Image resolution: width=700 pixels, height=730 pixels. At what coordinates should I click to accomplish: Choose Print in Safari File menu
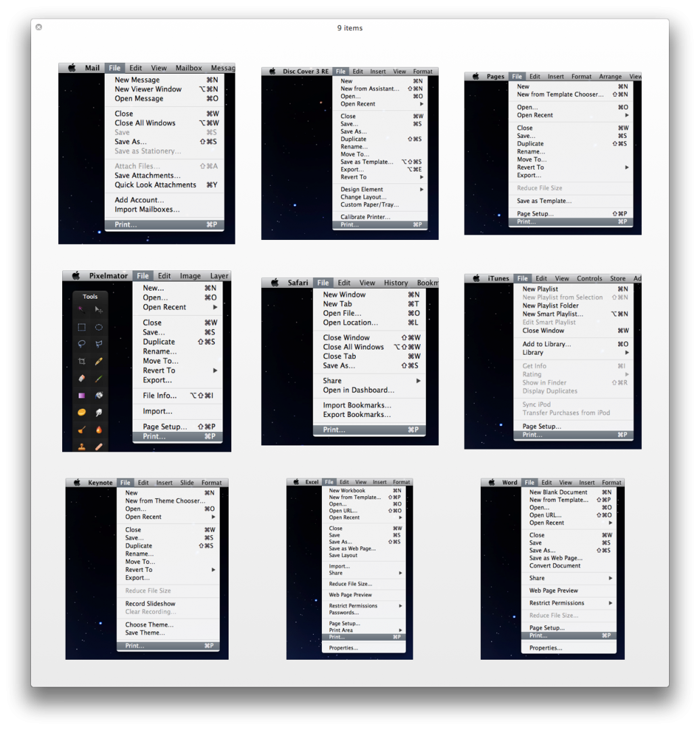[369, 430]
